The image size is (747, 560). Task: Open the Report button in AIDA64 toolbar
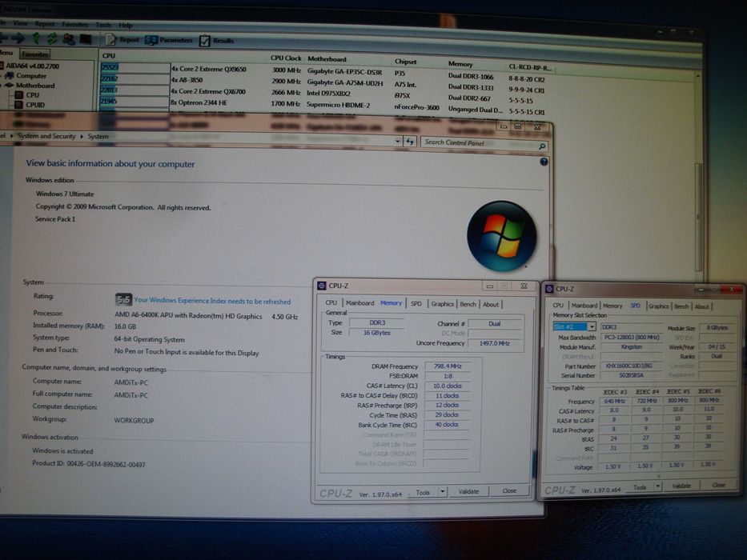(123, 39)
